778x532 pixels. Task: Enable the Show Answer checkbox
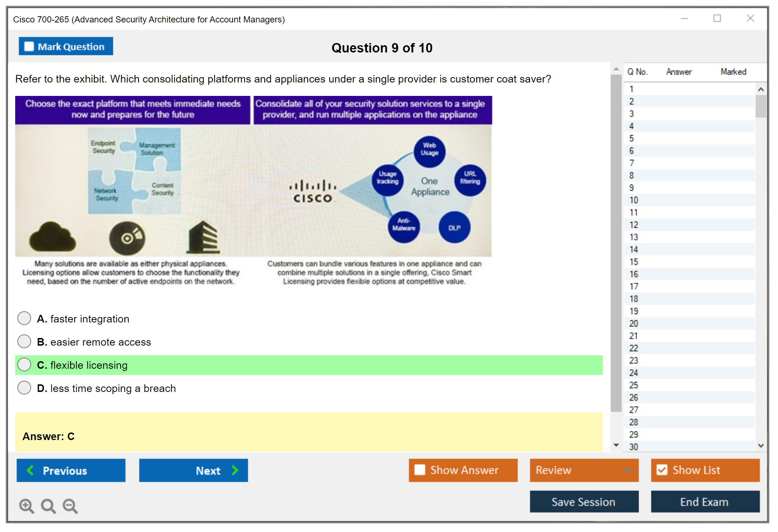pyautogui.click(x=420, y=470)
